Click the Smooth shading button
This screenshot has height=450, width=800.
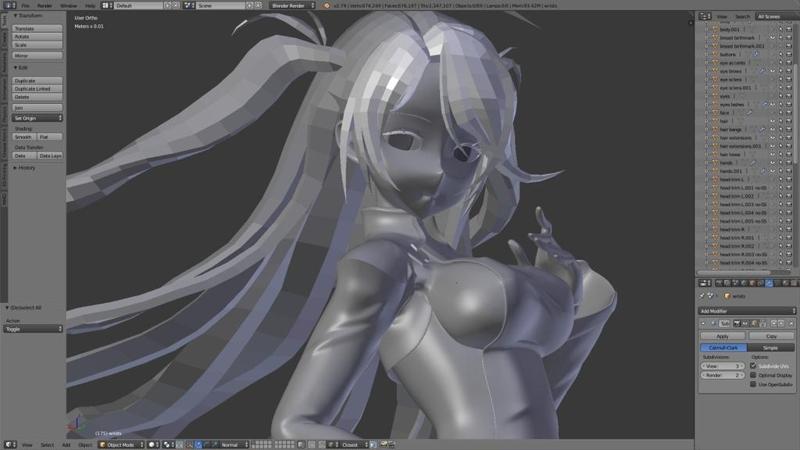(23, 137)
